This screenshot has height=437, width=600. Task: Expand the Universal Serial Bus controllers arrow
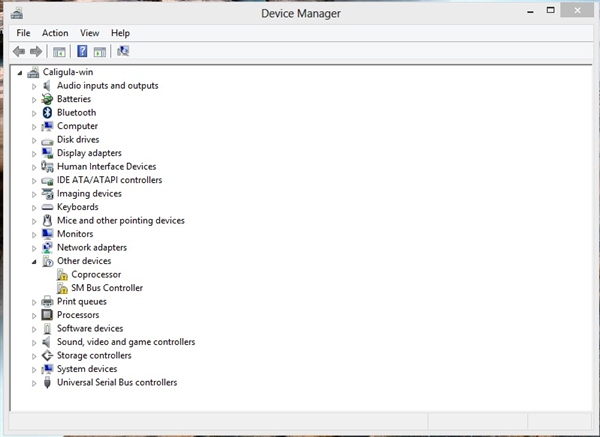(x=34, y=383)
